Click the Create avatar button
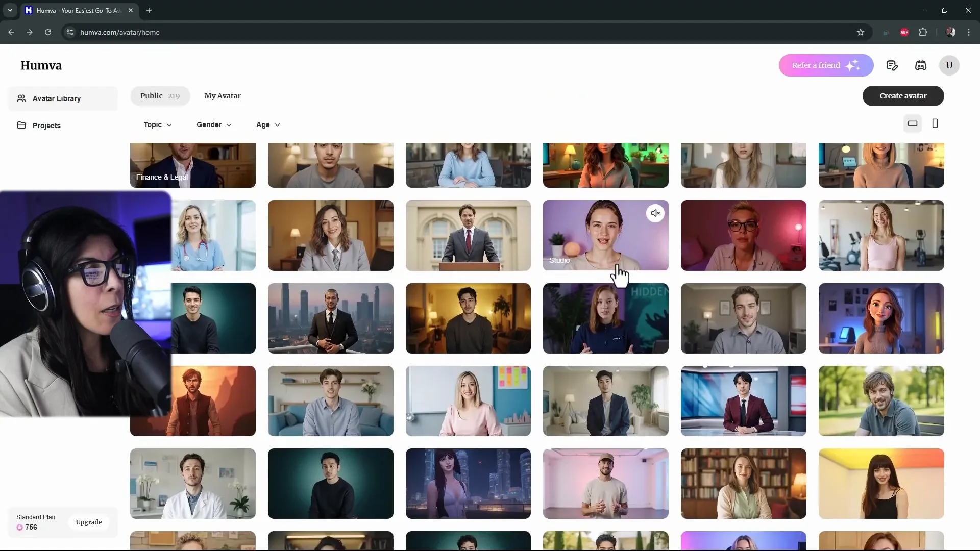 click(x=903, y=96)
